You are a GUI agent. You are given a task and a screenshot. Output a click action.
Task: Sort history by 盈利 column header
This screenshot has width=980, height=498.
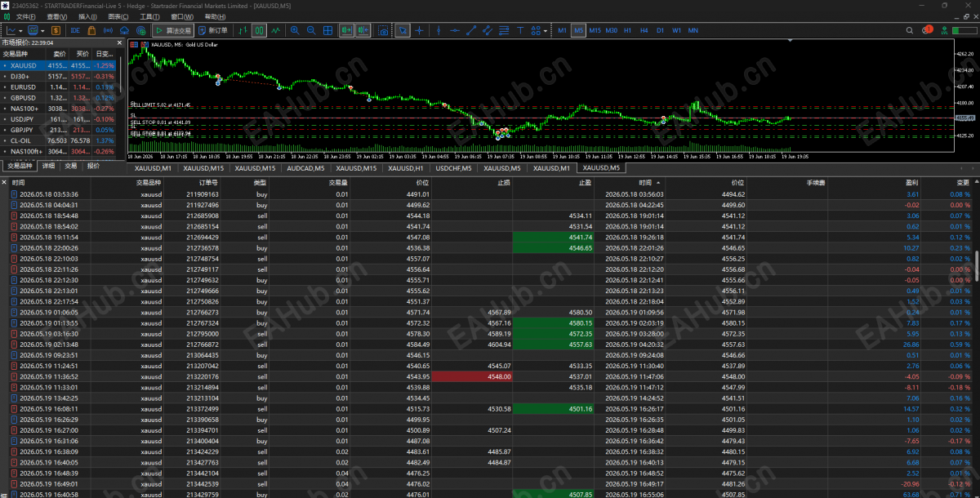(x=911, y=183)
